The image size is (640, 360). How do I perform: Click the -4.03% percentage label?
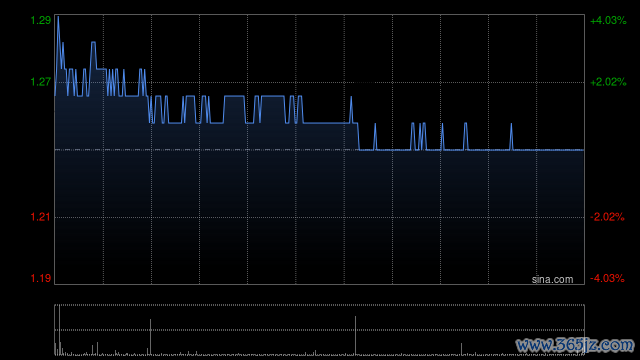point(607,278)
